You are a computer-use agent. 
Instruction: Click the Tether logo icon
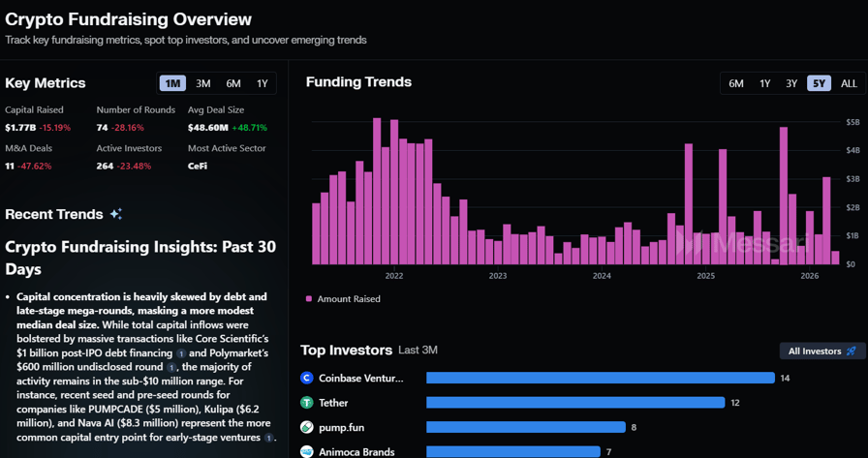tap(307, 402)
